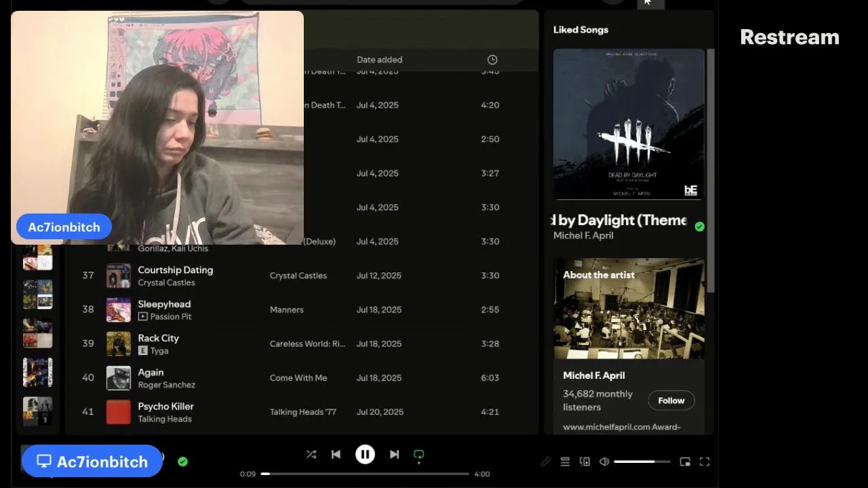This screenshot has height=488, width=868.
Task: Open Passion Pit artist link
Action: pos(171,317)
